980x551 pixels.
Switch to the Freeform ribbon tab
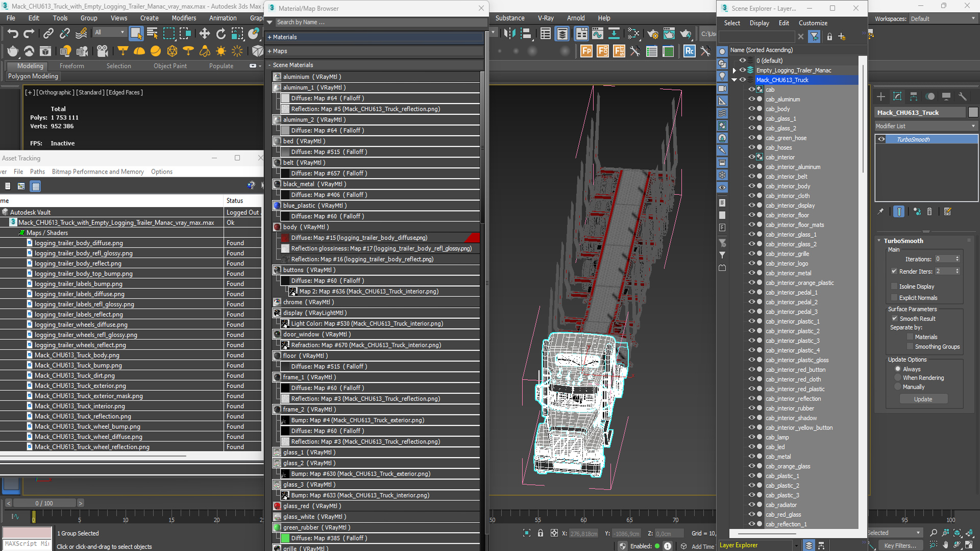tap(71, 66)
